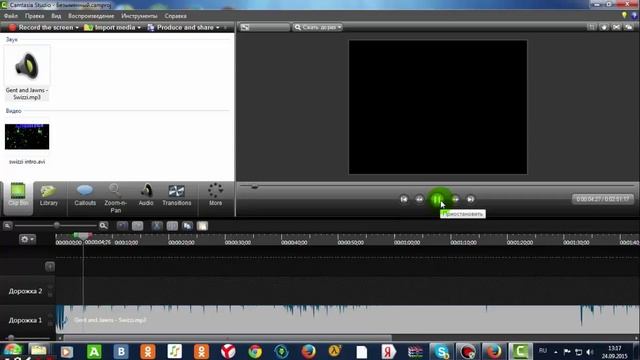
Task: Click the Split button on timeline toolbar
Action: 172,226
